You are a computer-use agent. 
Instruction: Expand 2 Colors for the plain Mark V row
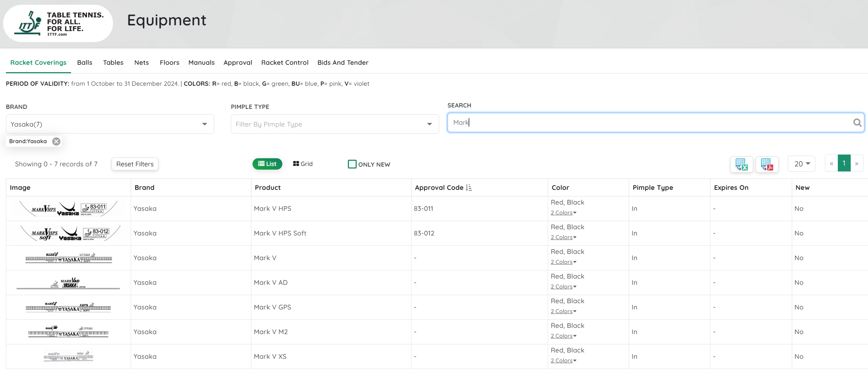point(564,262)
